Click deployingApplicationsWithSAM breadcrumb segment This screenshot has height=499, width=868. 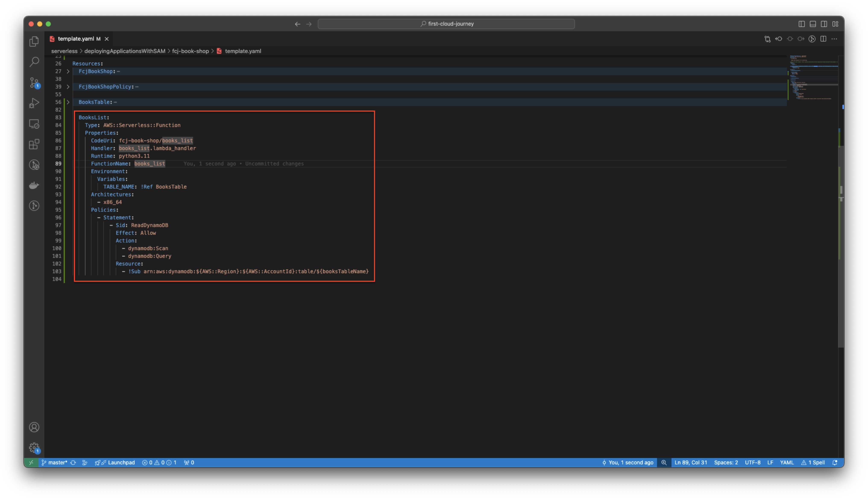(x=125, y=51)
